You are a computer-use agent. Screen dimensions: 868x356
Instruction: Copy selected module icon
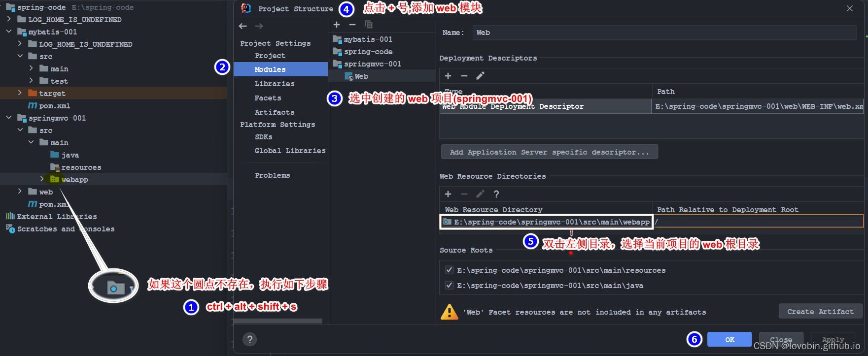coord(368,25)
